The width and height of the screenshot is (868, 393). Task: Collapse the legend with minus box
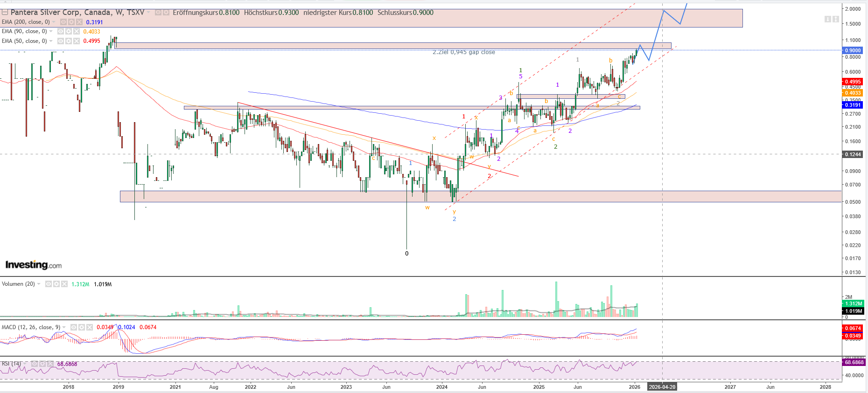[x=5, y=13]
